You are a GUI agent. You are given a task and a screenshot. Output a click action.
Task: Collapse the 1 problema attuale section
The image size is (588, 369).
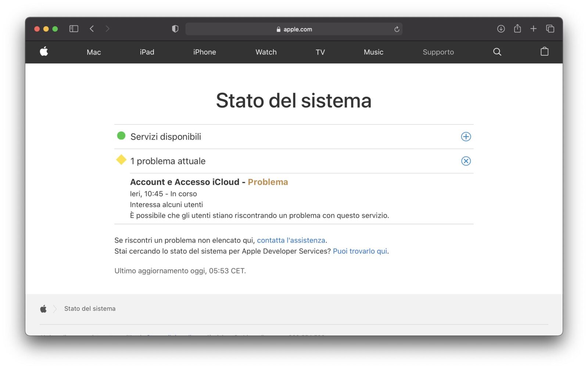(466, 161)
